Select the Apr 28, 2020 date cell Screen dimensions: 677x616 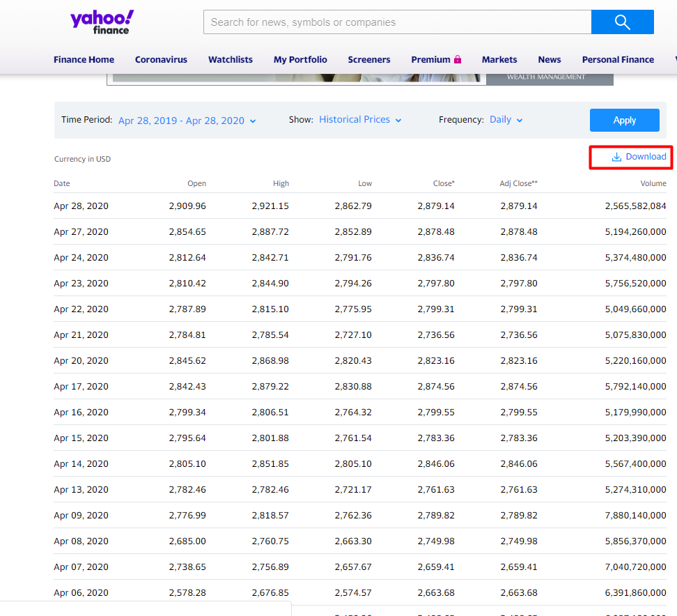point(81,206)
